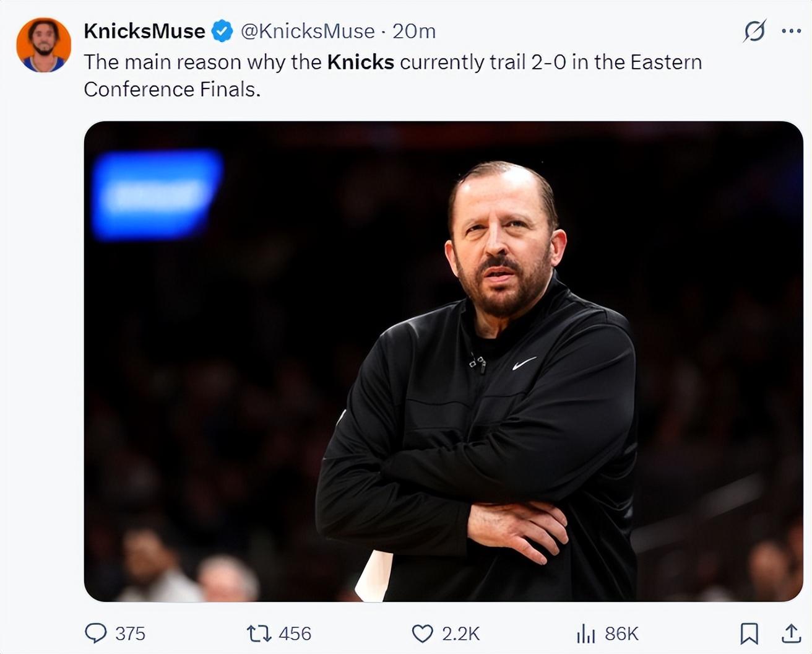Click the 375 replies count
This screenshot has height=654, width=812.
click(130, 633)
